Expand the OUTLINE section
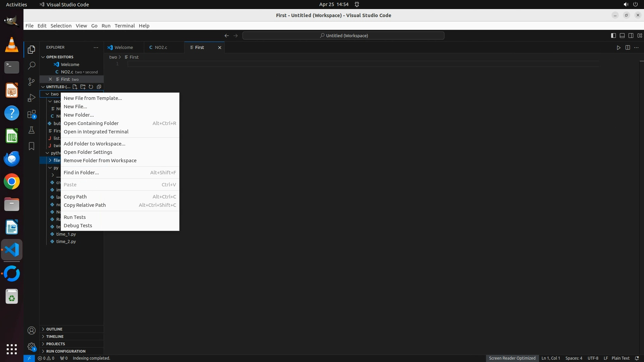The width and height of the screenshot is (644, 362). (54, 329)
